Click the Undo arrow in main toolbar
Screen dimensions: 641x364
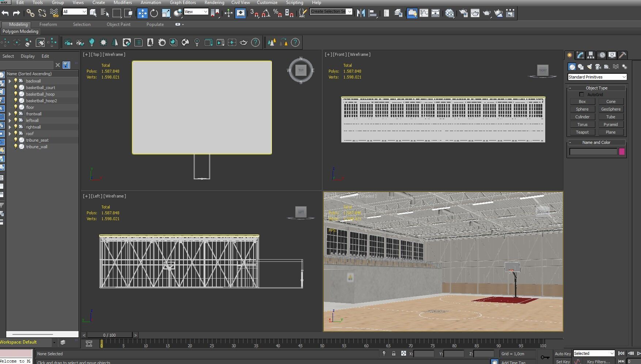click(x=5, y=13)
